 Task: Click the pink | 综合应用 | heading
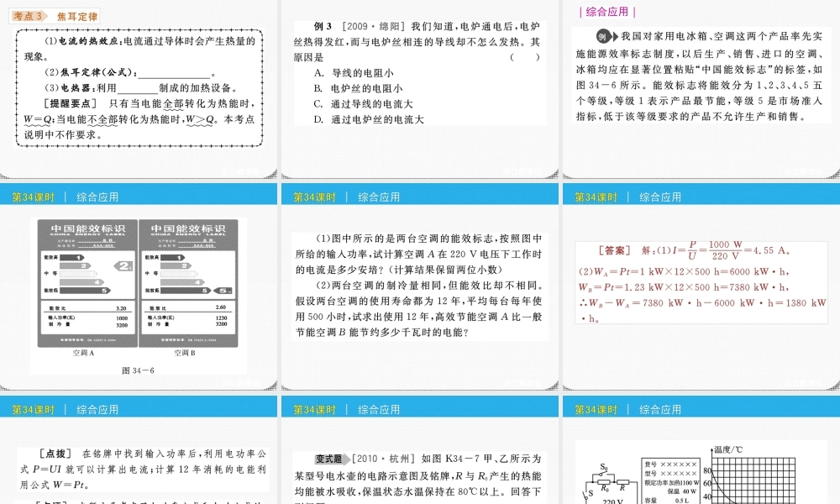607,12
